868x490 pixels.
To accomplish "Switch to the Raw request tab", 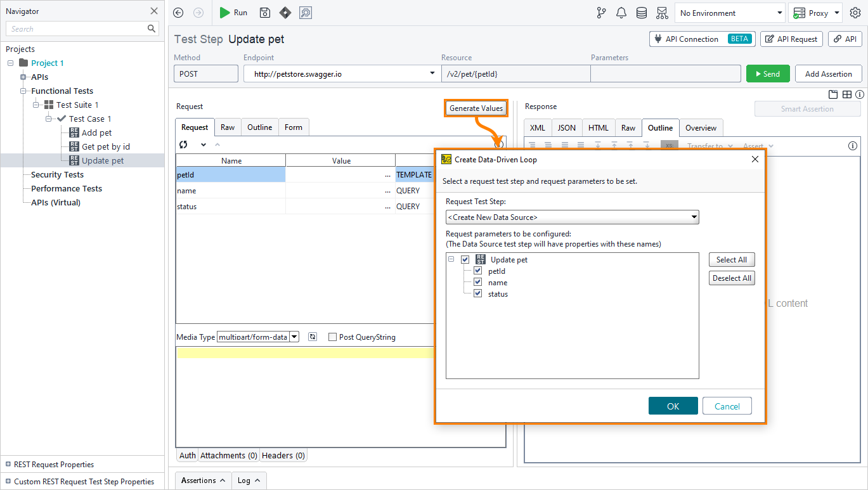I will coord(228,127).
